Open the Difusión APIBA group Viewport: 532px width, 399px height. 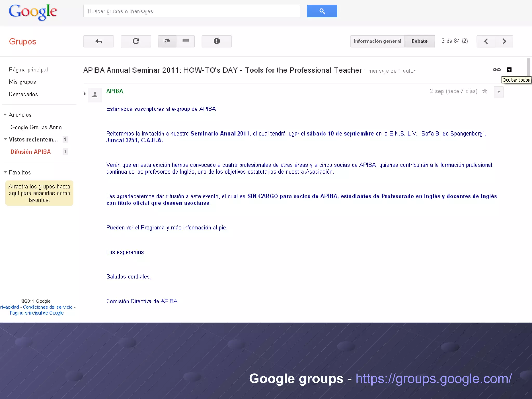pyautogui.click(x=31, y=152)
